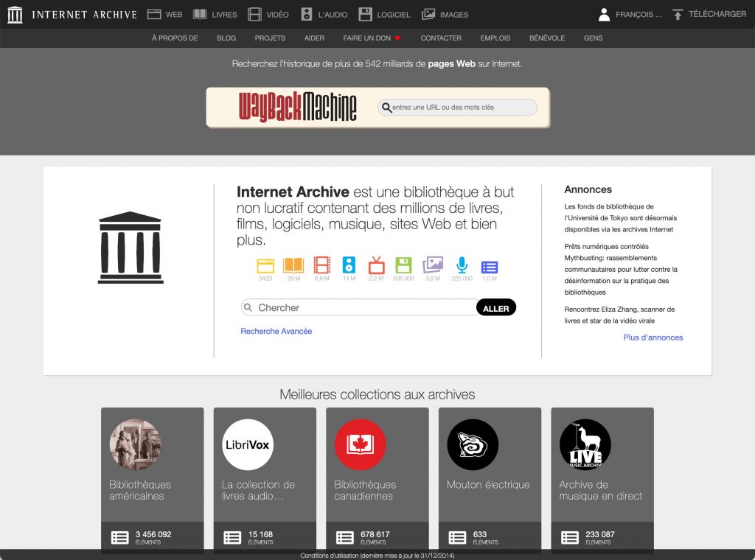The height and width of the screenshot is (560, 755).
Task: Click the blue list collections icon
Action: [x=489, y=267]
